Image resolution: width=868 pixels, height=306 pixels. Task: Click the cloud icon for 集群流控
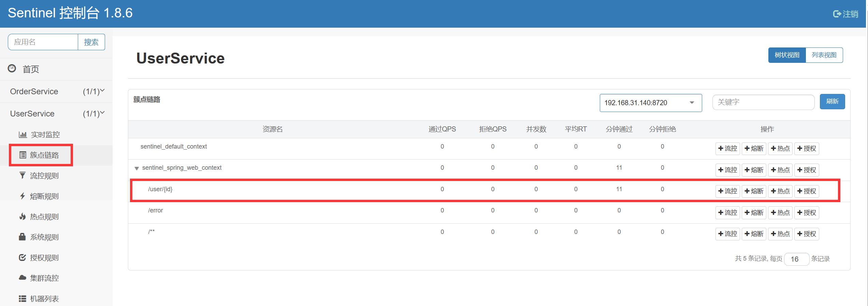click(x=23, y=278)
